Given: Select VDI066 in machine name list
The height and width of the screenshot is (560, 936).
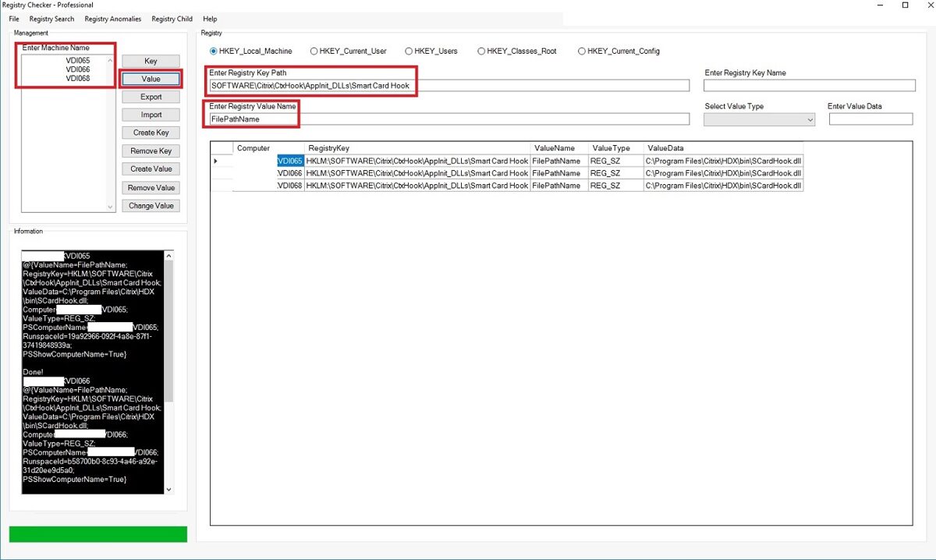Looking at the screenshot, I should tap(77, 69).
